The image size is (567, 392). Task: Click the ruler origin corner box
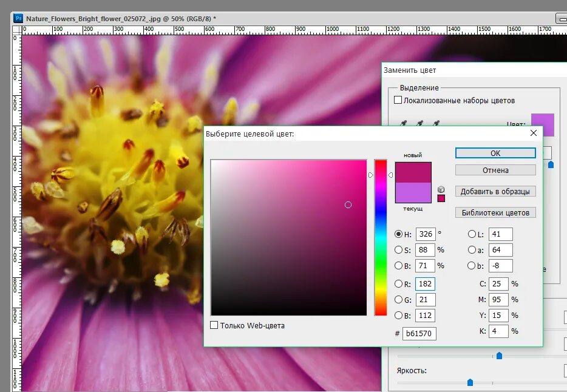[17, 30]
